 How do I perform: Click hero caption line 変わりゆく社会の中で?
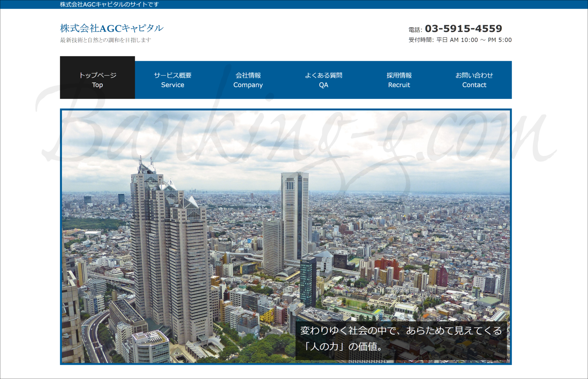[x=401, y=331]
